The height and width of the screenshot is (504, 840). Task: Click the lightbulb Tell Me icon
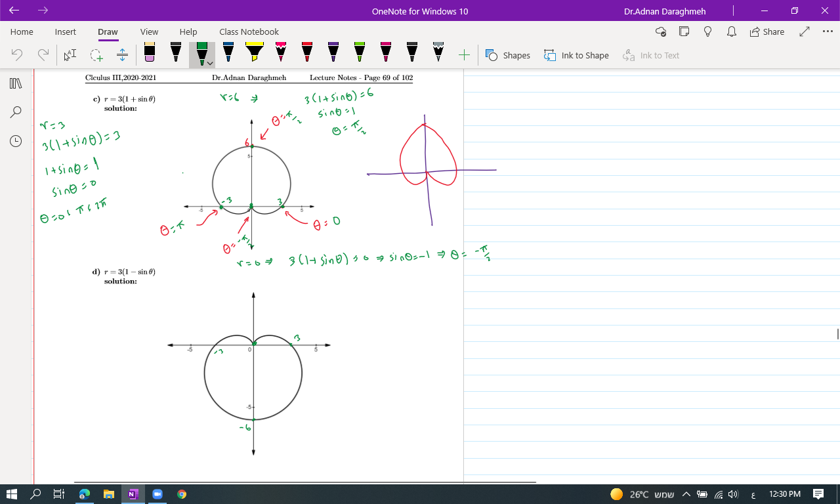(x=707, y=31)
